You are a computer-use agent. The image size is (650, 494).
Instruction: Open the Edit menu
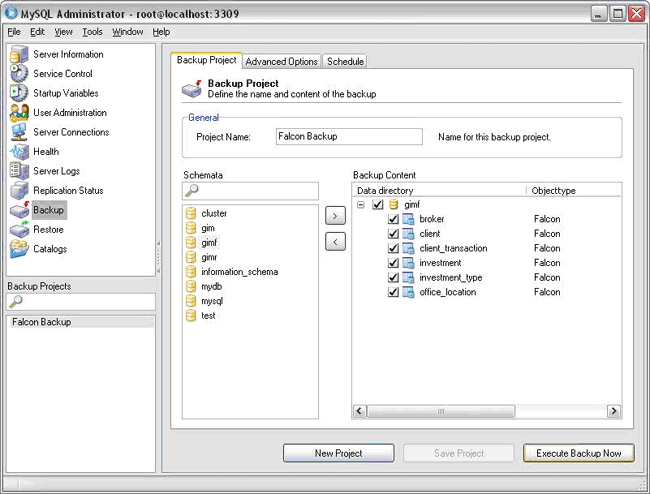37,32
